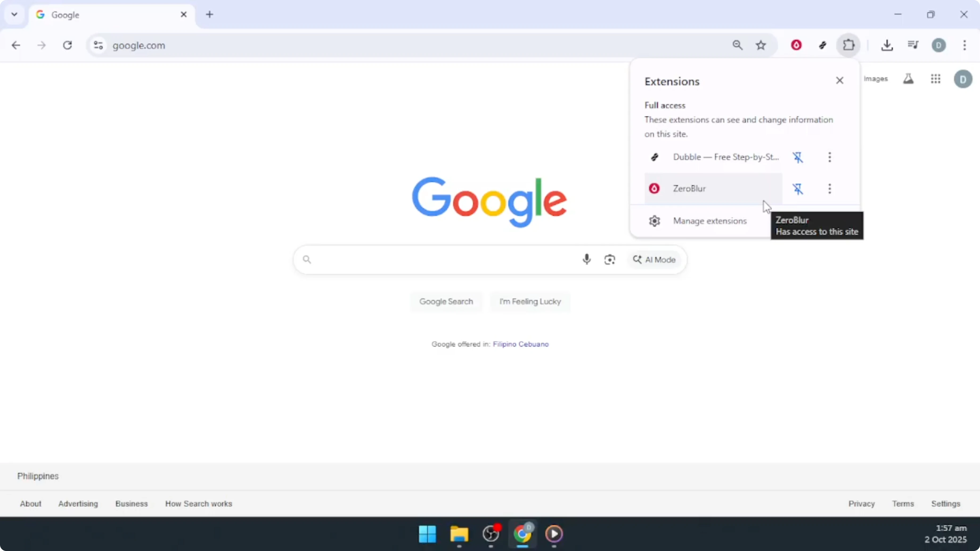Open the Google apps grid icon
The image size is (980, 551).
pos(936,79)
